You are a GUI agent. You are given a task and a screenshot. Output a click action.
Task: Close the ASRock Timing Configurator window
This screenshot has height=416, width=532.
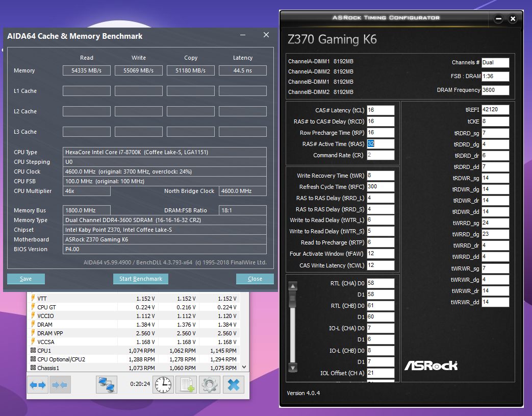[513, 19]
